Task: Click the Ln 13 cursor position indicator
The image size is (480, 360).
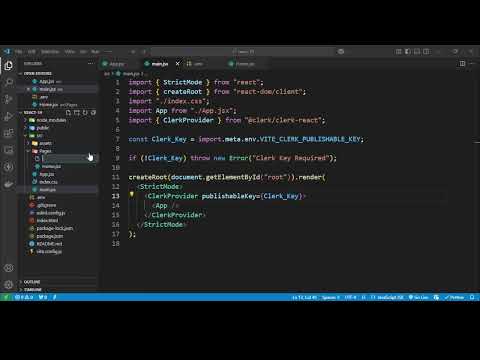Action: pyautogui.click(x=305, y=297)
